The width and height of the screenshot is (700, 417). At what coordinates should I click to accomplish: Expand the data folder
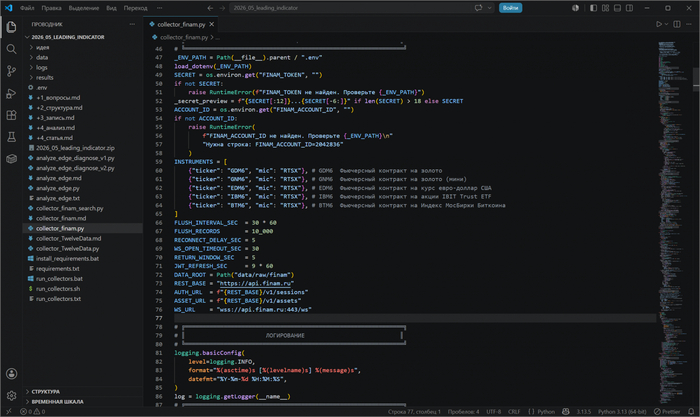point(40,57)
